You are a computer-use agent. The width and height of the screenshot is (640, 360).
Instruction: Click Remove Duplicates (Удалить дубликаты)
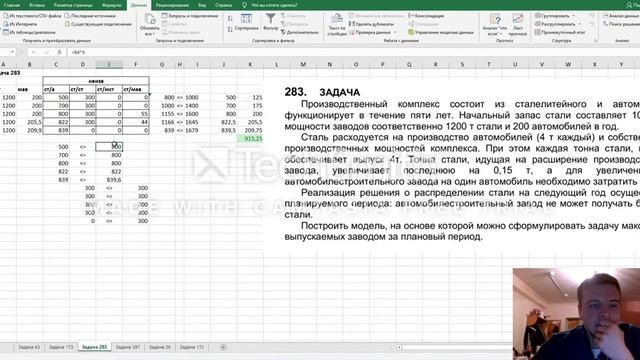point(371,24)
